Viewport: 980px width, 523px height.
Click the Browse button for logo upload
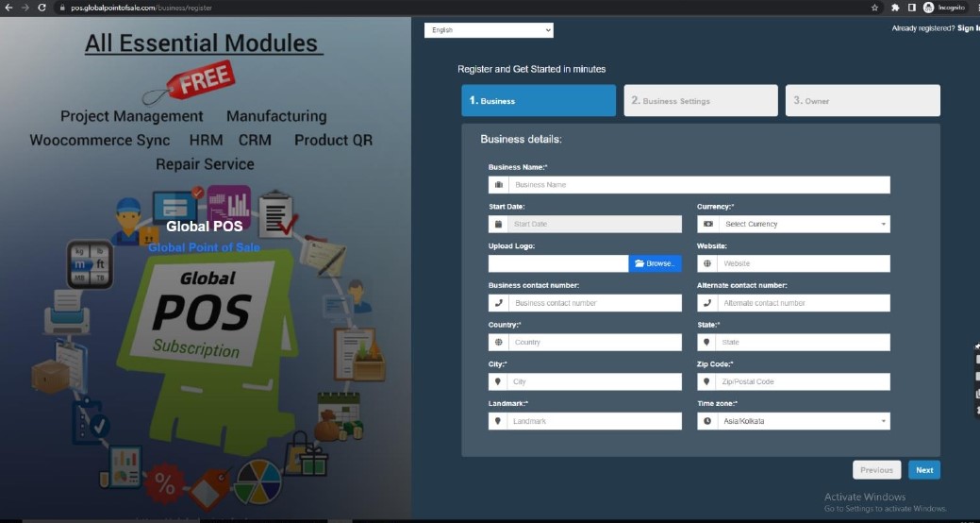tap(655, 263)
